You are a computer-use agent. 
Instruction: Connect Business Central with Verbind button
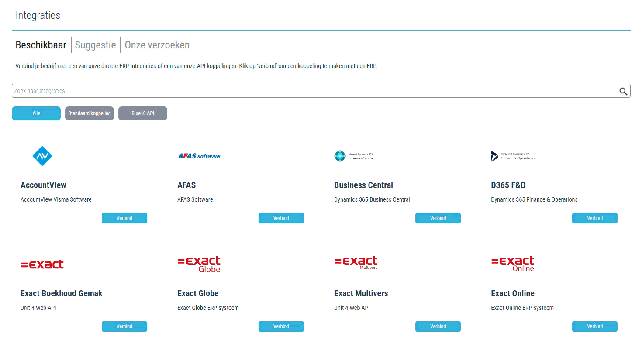tap(438, 218)
